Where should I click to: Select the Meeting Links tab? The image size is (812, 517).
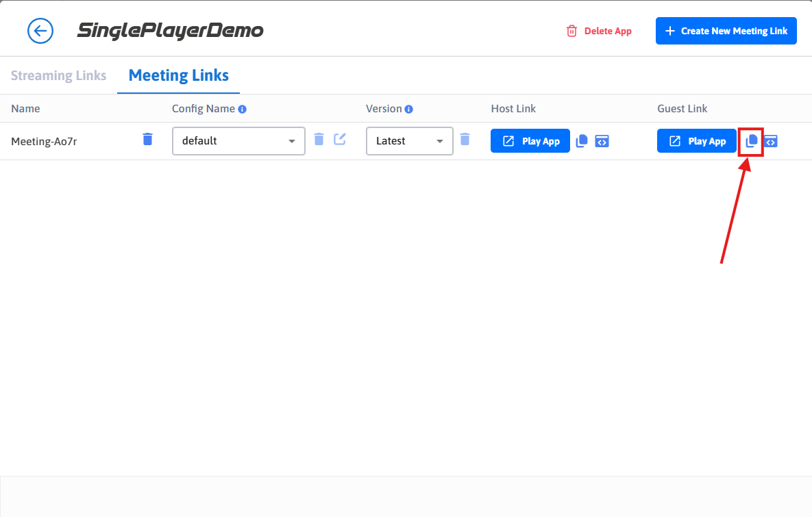click(x=178, y=75)
